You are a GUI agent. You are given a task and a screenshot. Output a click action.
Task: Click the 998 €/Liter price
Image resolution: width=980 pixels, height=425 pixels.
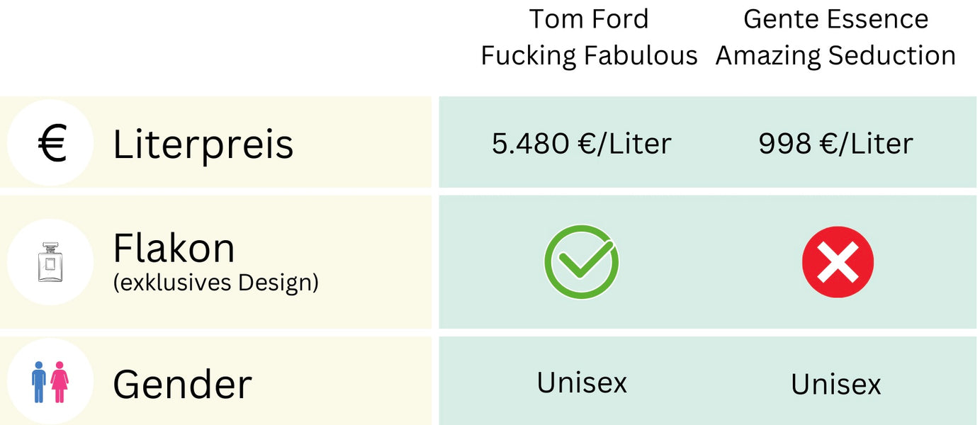(x=835, y=144)
